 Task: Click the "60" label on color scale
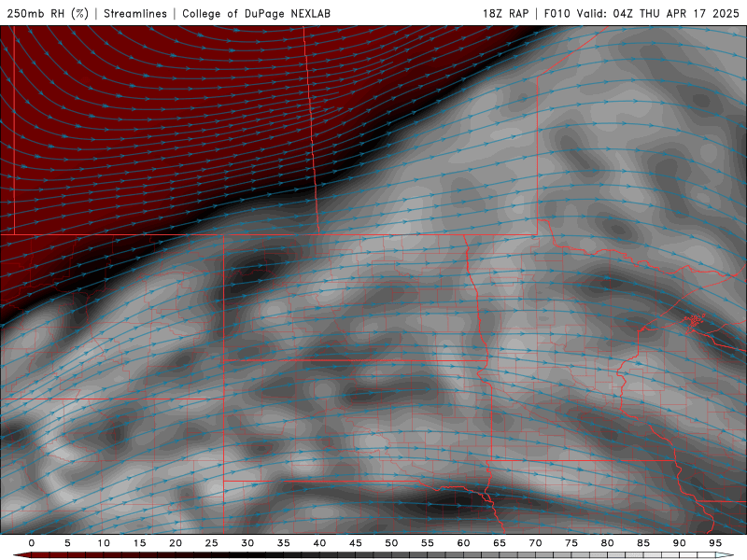[x=463, y=543]
